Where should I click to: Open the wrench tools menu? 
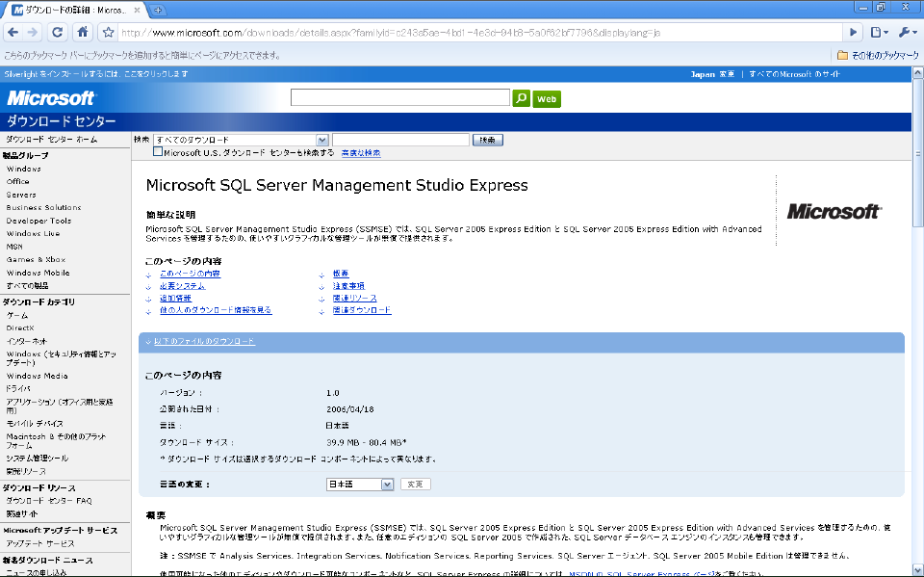point(907,33)
